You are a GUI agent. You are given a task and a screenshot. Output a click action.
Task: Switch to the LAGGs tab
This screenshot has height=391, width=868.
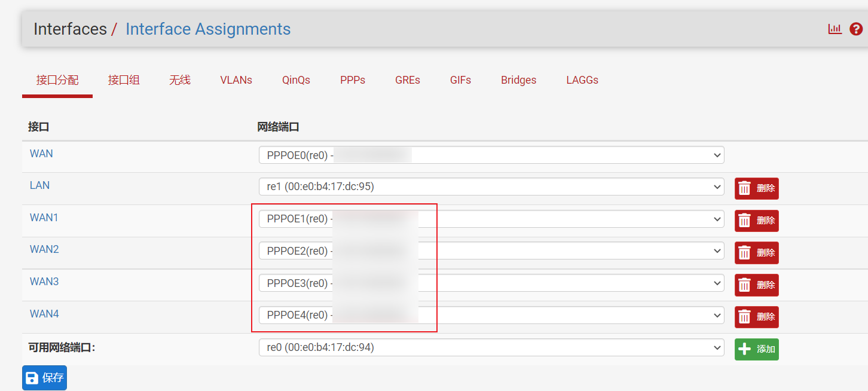[582, 80]
